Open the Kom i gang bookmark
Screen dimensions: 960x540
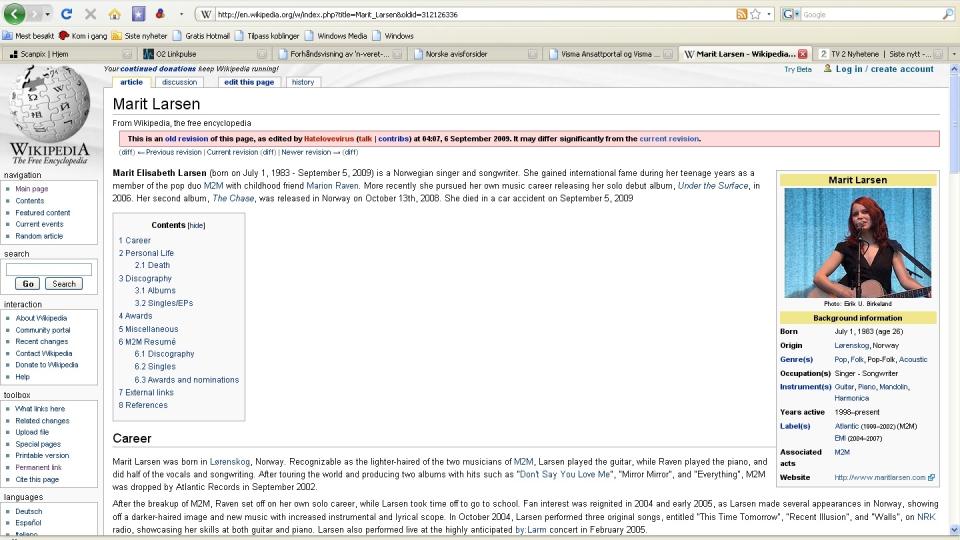[x=83, y=36]
